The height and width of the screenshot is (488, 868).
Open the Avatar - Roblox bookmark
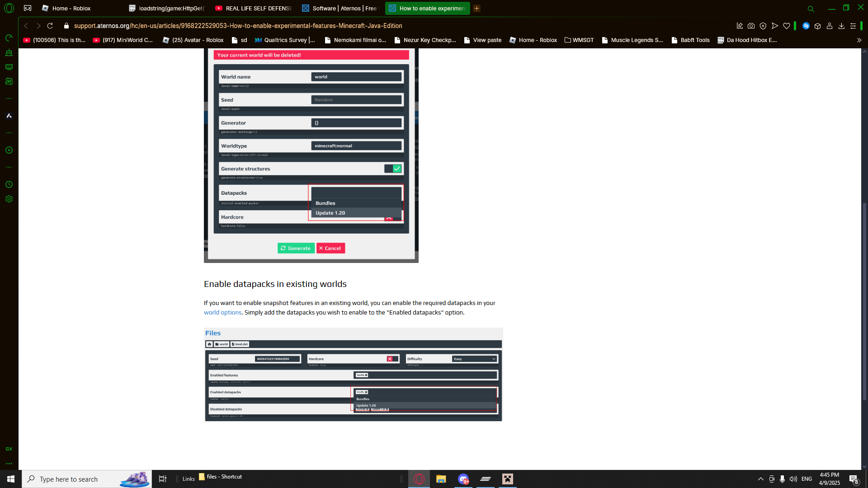click(193, 40)
